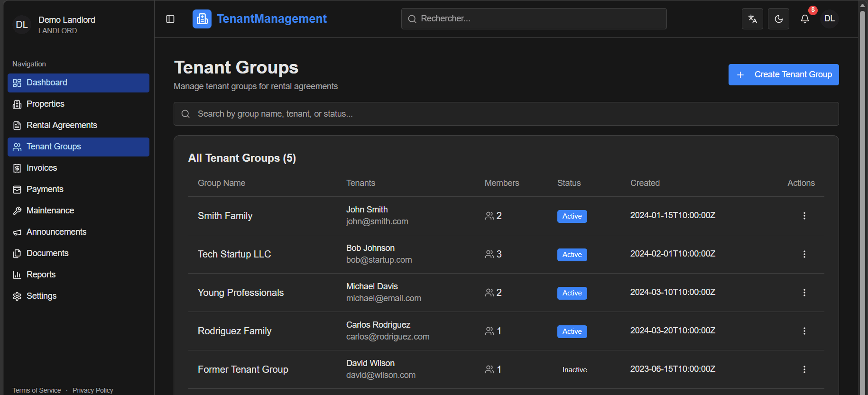868x395 pixels.
Task: Open the DL user avatar menu in header
Action: (829, 19)
